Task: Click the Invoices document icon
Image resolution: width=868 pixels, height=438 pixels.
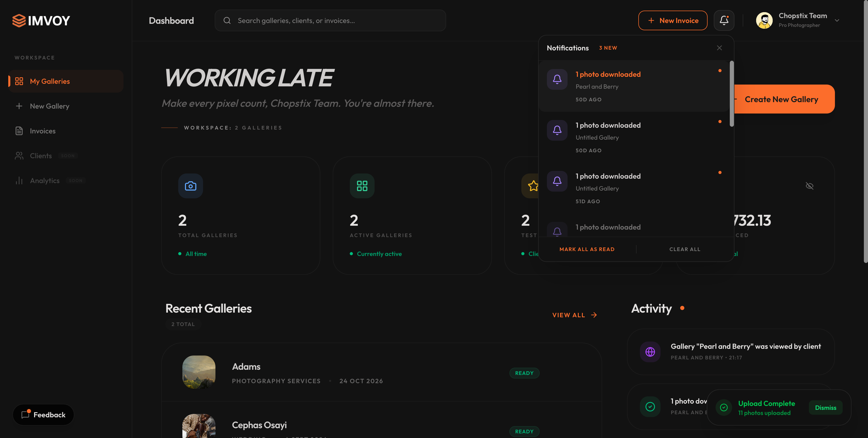Action: tap(19, 131)
